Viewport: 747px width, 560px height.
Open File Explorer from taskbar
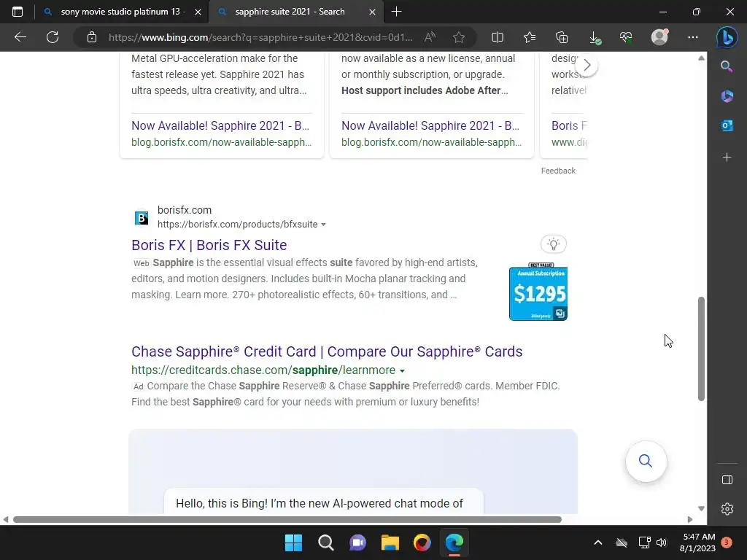point(390,542)
